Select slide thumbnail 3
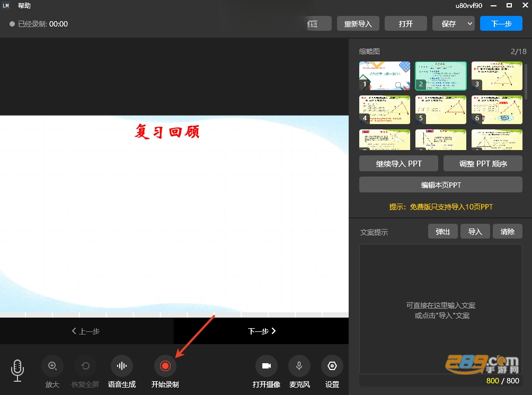532x395 pixels. 497,76
